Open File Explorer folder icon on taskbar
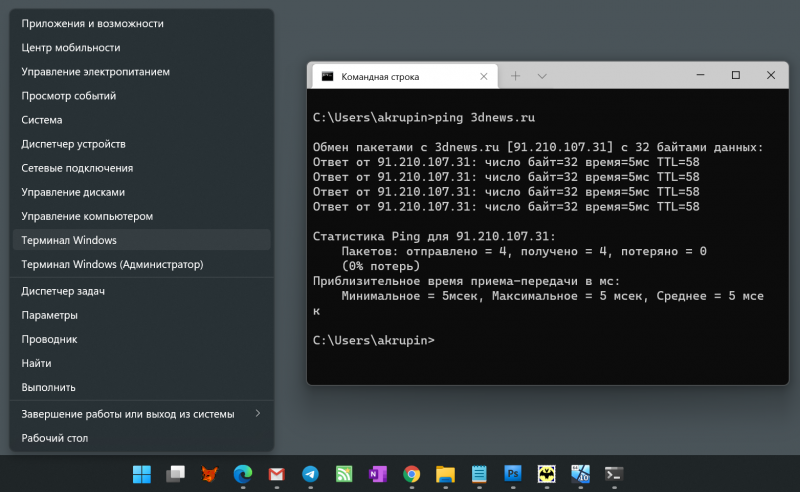The image size is (800, 492). tap(446, 474)
